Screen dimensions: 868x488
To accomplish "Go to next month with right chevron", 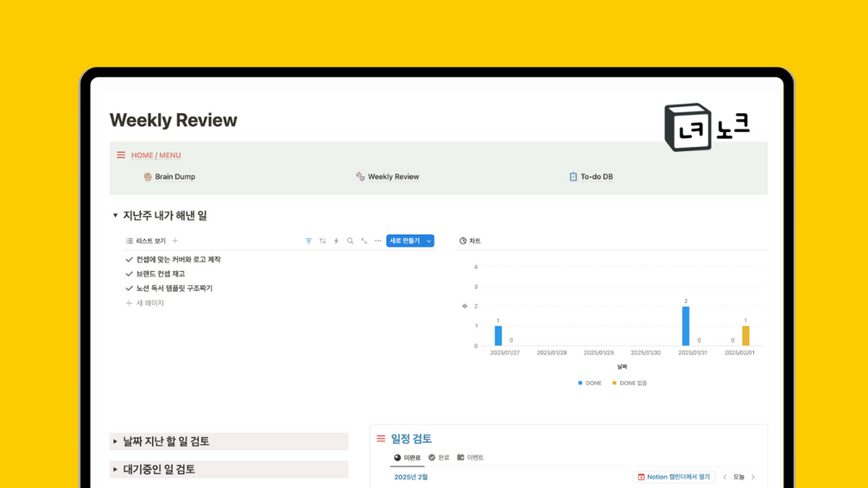I will (x=753, y=477).
